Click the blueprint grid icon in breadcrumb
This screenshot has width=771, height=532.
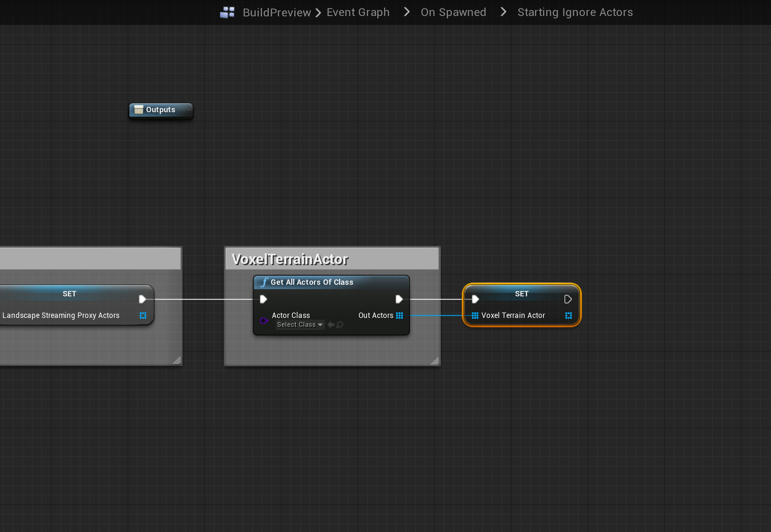227,12
